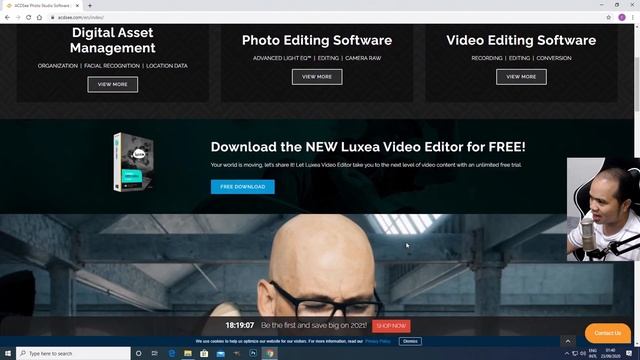Open the Mail app from taskbar
Screen dimensions: 640x360
[x=220, y=353]
